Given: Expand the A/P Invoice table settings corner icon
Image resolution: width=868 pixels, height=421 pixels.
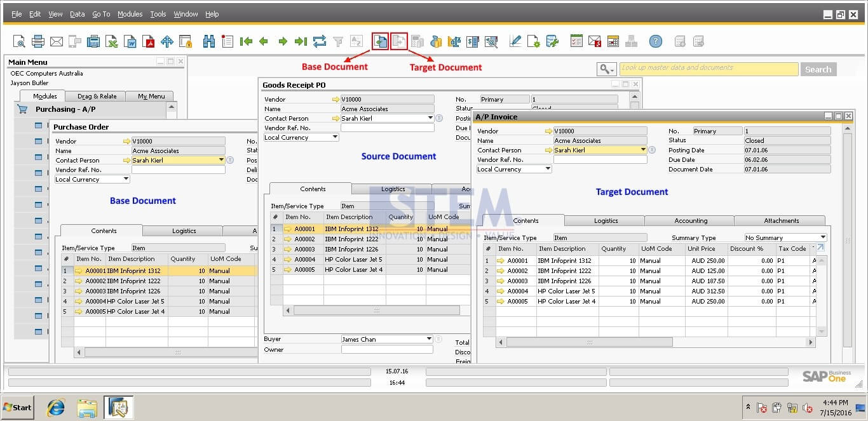Looking at the screenshot, I should pyautogui.click(x=820, y=248).
